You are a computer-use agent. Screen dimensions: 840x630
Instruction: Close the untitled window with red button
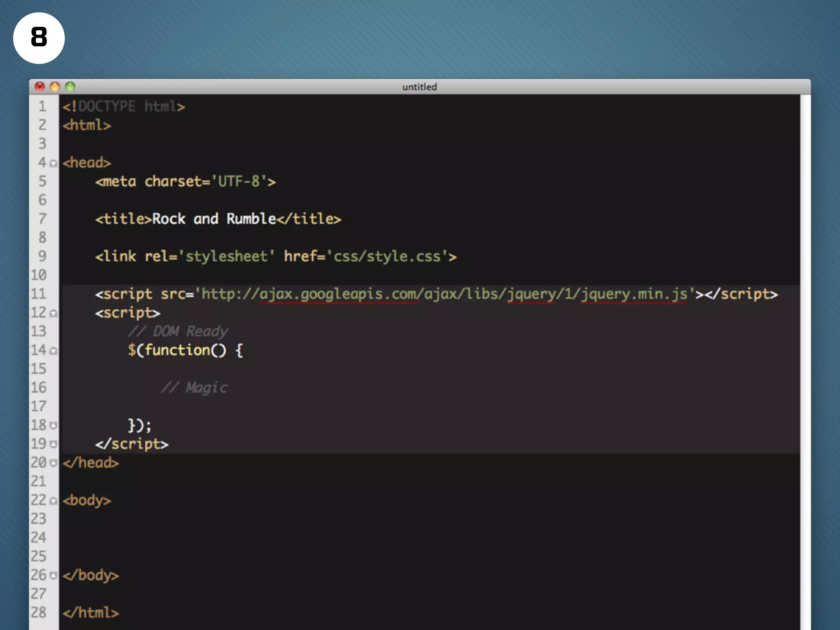pos(40,87)
